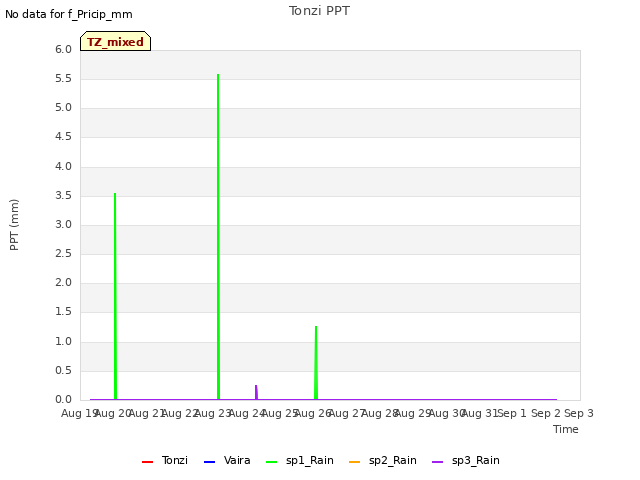Viewport: 640px width, 480px height.
Task: Click the Tonzi PPT chart title
Action: coord(319,11)
